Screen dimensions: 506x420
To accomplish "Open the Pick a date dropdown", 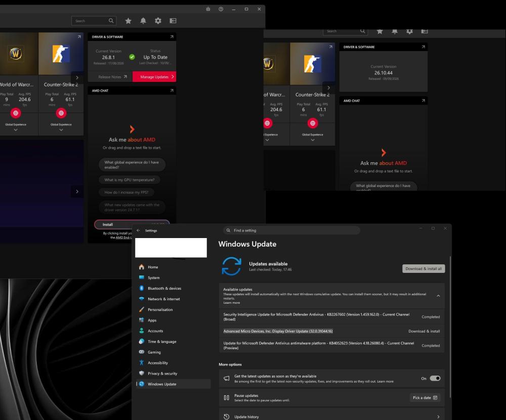I will [425, 398].
